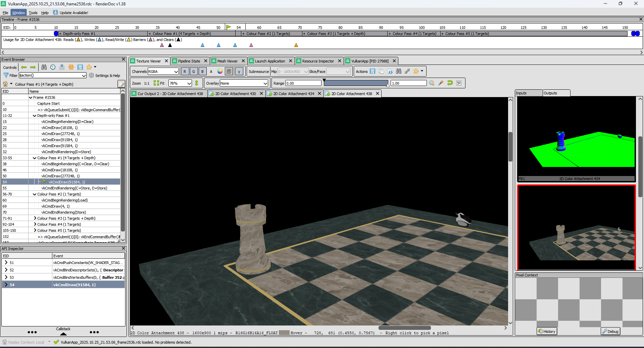The width and height of the screenshot is (644, 348).
Task: Toggle the red R channel button
Action: click(x=185, y=71)
